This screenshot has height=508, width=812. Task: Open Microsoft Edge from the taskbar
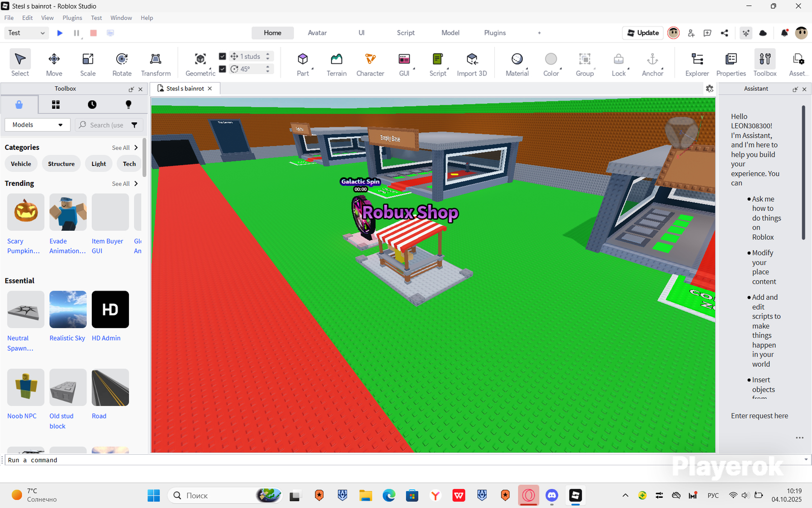pyautogui.click(x=389, y=495)
